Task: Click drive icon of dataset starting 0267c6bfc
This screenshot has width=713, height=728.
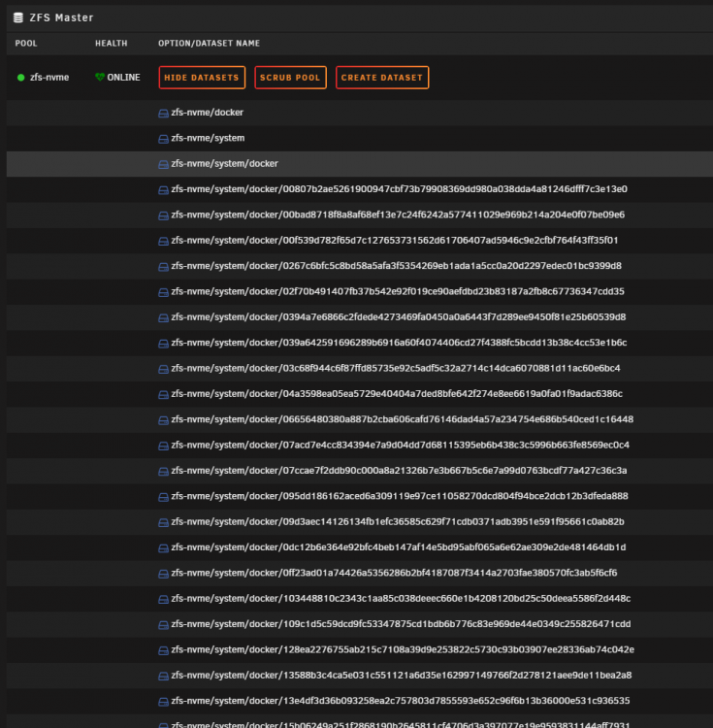Action: pos(163,267)
